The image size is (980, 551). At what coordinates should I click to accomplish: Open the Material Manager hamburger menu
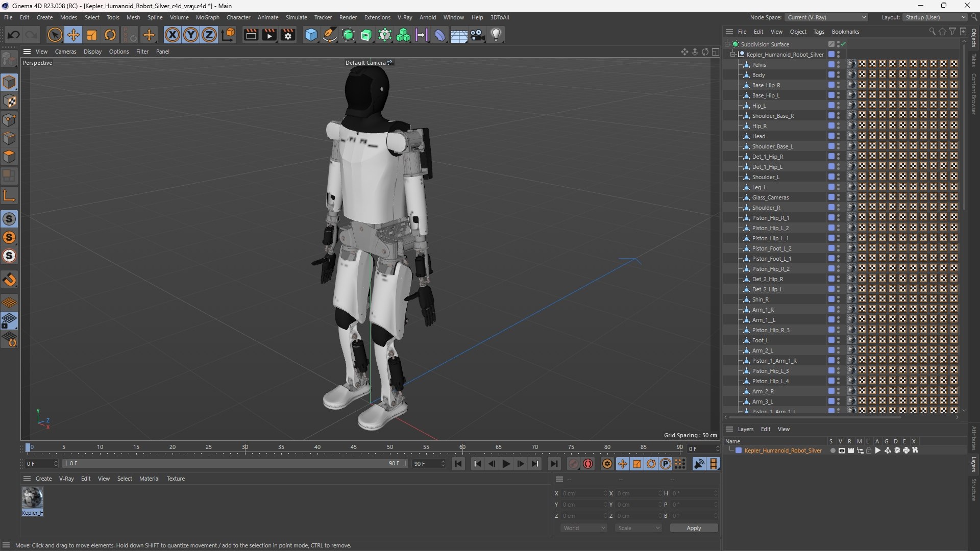point(27,479)
